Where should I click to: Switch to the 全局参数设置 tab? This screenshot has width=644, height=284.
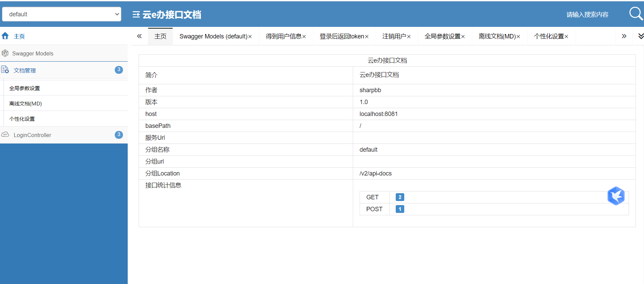point(442,36)
